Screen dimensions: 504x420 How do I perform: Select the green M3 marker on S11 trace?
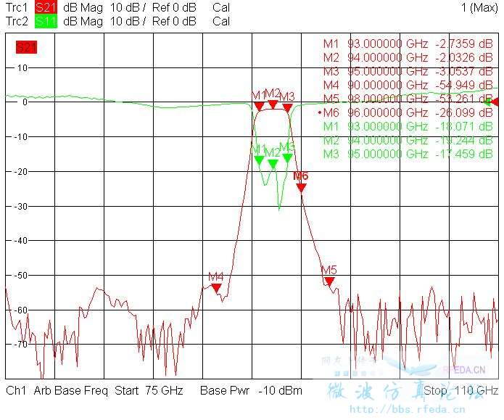287,158
